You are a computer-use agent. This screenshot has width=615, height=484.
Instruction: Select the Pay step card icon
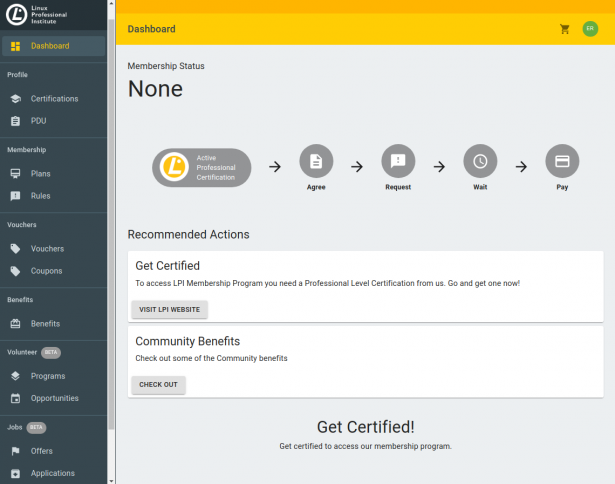[562, 161]
